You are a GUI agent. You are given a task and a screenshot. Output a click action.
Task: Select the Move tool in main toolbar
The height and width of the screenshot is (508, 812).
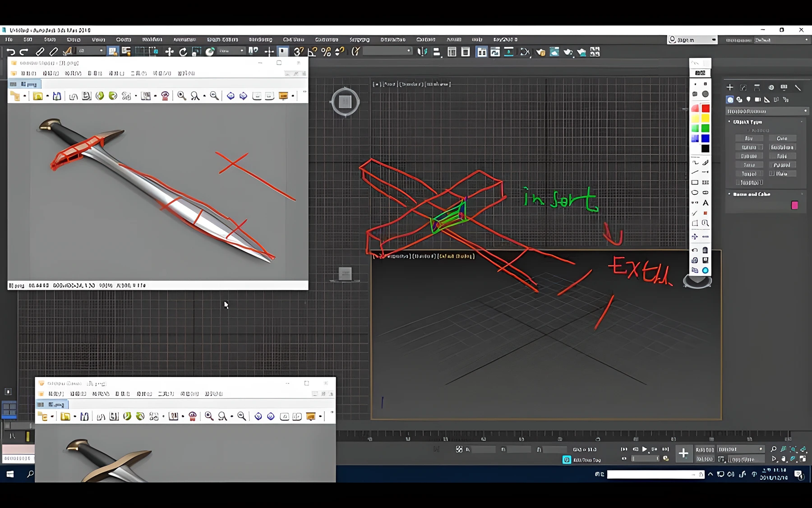pos(170,52)
